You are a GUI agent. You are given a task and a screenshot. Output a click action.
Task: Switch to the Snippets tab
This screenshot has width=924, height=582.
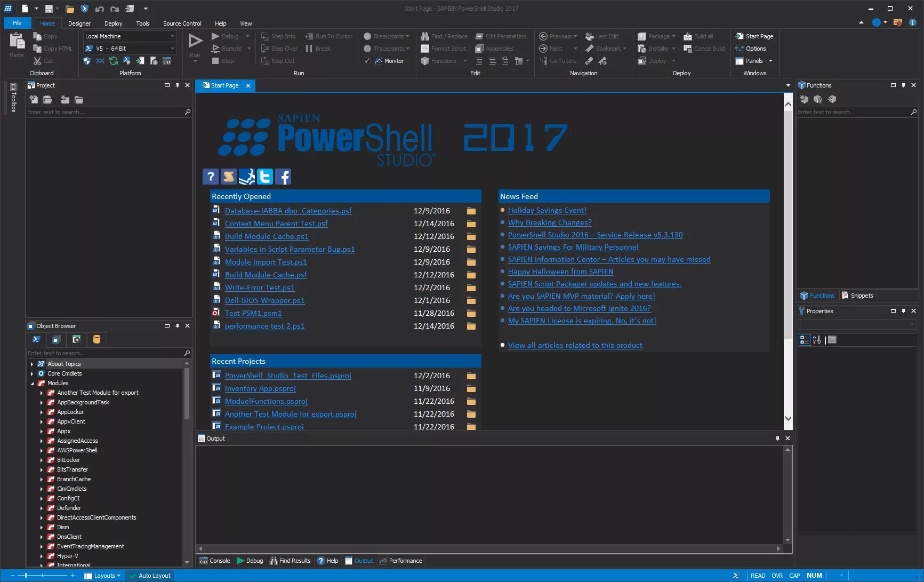[857, 296]
